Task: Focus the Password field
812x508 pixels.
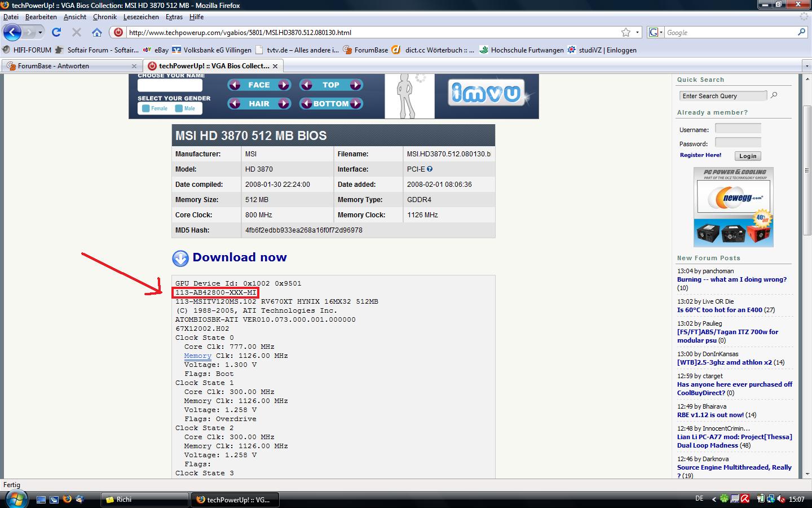Action: pos(738,143)
